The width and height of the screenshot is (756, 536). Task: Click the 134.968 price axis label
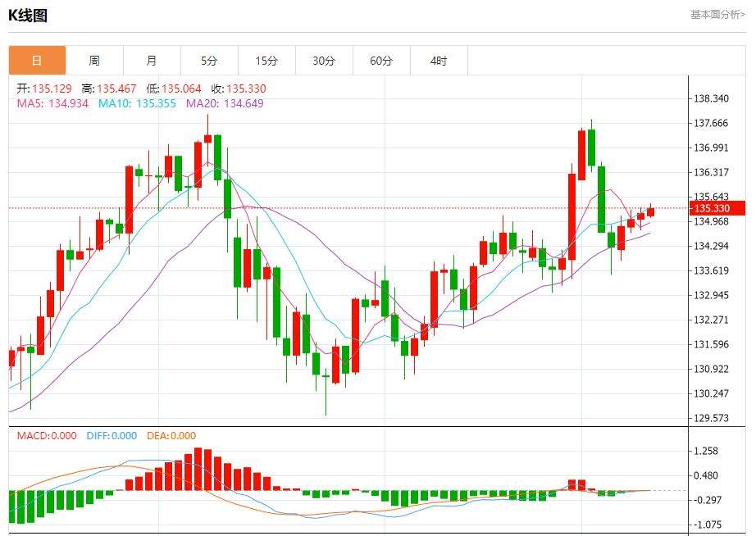pos(711,222)
